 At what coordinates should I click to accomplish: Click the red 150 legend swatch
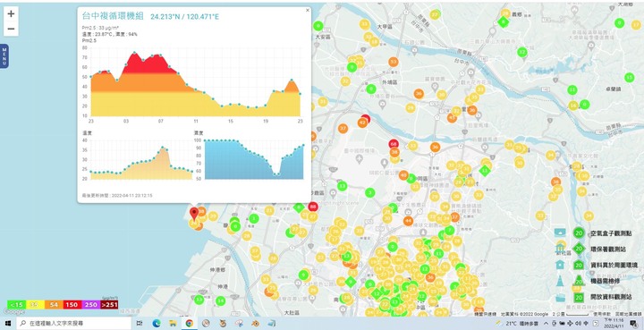(x=72, y=305)
